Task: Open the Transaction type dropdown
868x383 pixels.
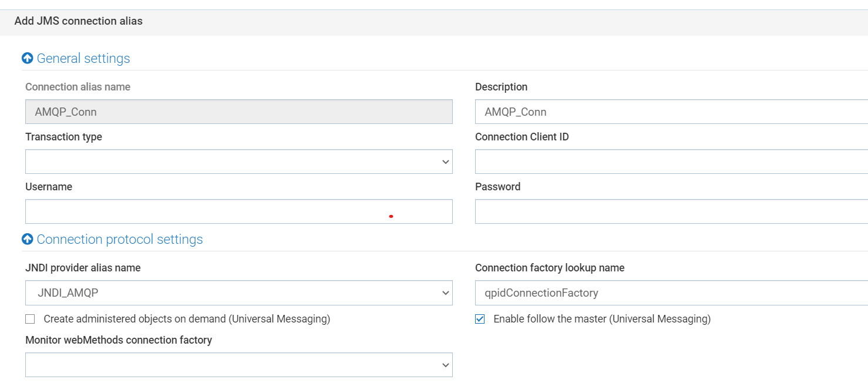Action: point(238,162)
